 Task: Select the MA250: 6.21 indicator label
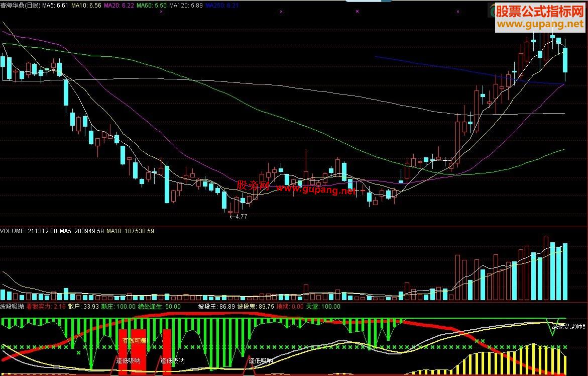(222, 5)
